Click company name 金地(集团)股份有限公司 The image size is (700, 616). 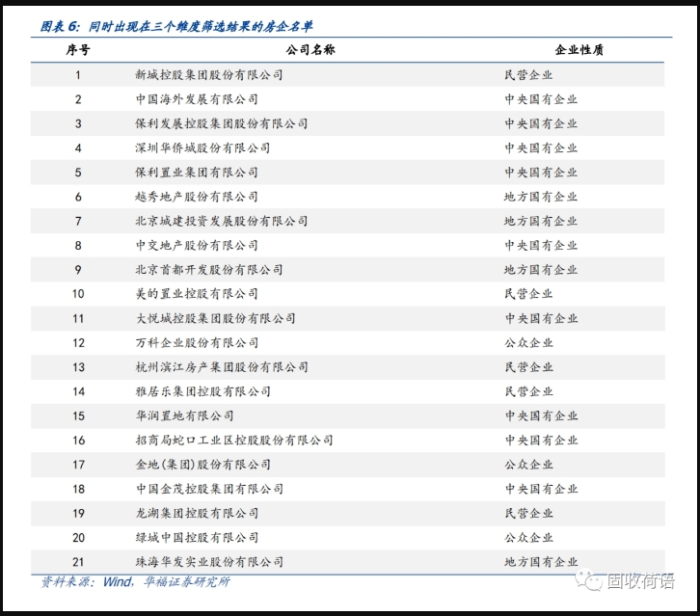pyautogui.click(x=202, y=465)
